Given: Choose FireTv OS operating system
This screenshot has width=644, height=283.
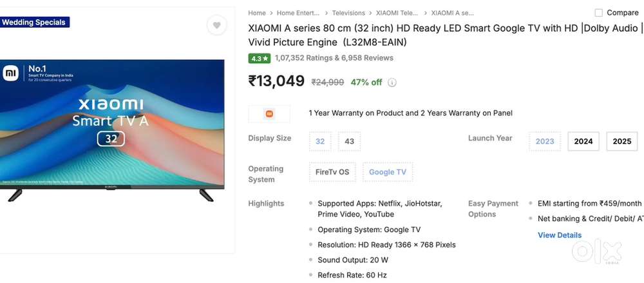Looking at the screenshot, I should (x=332, y=172).
